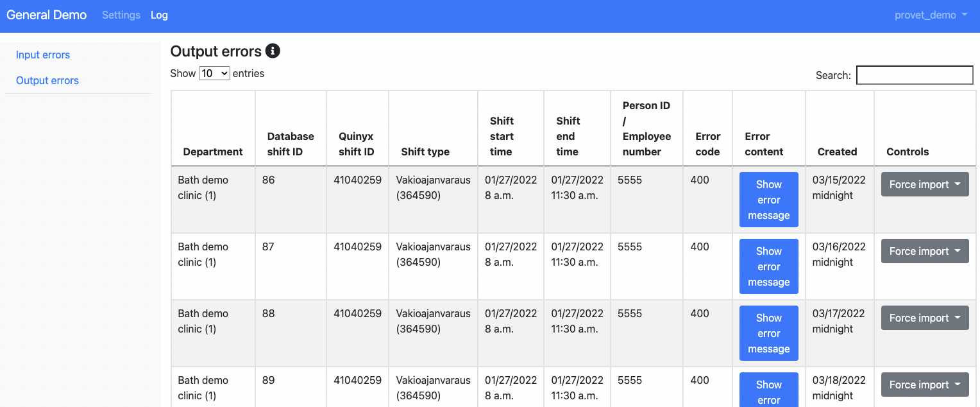Open Input errors in the sidebar
Screen dimensions: 980x407
point(43,55)
